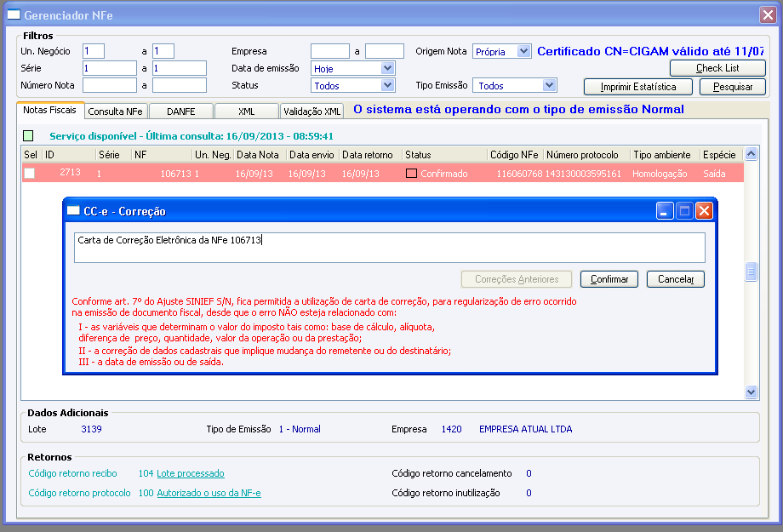Click the second Un. Negócio field
This screenshot has width=783, height=532.
tap(163, 51)
